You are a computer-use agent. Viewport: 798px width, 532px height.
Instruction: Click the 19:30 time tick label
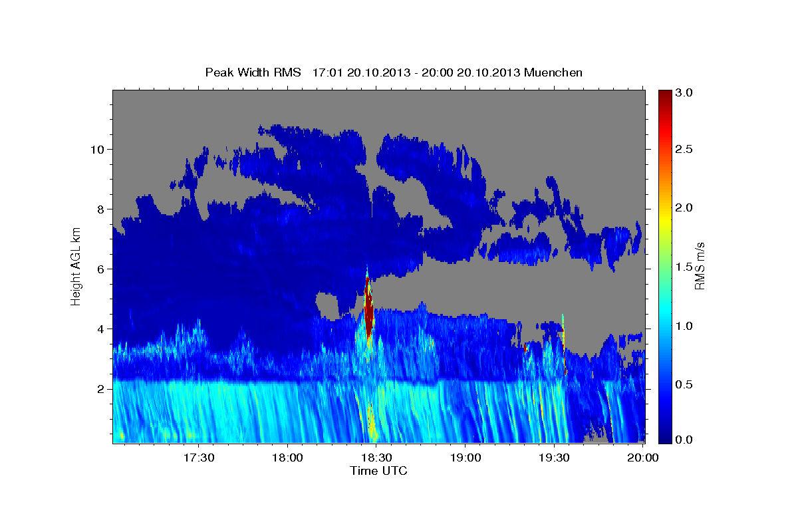(554, 458)
